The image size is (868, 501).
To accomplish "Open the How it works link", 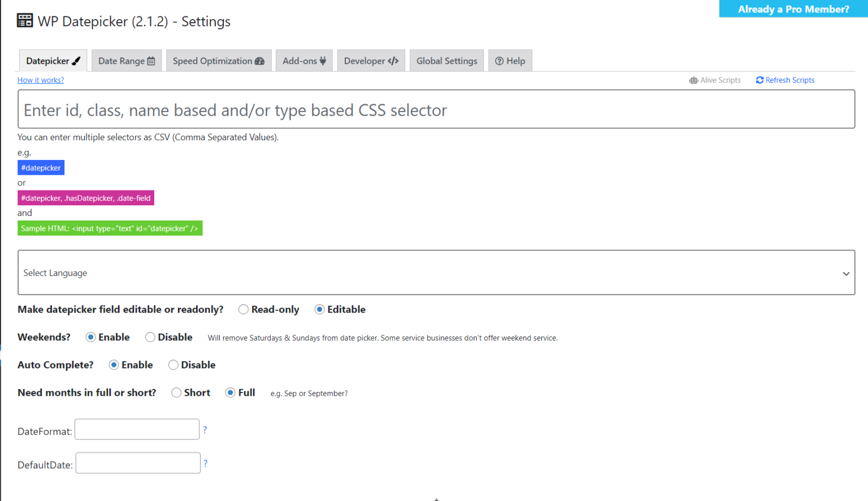I will point(41,80).
